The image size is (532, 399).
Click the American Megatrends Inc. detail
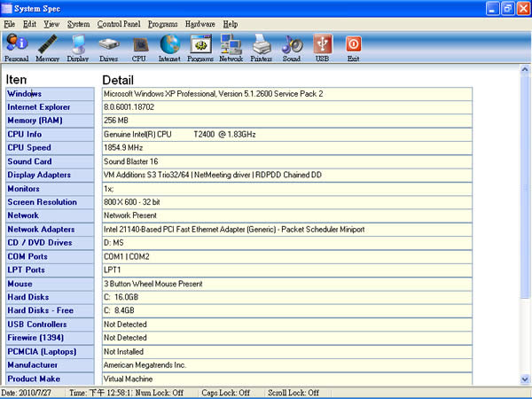287,365
